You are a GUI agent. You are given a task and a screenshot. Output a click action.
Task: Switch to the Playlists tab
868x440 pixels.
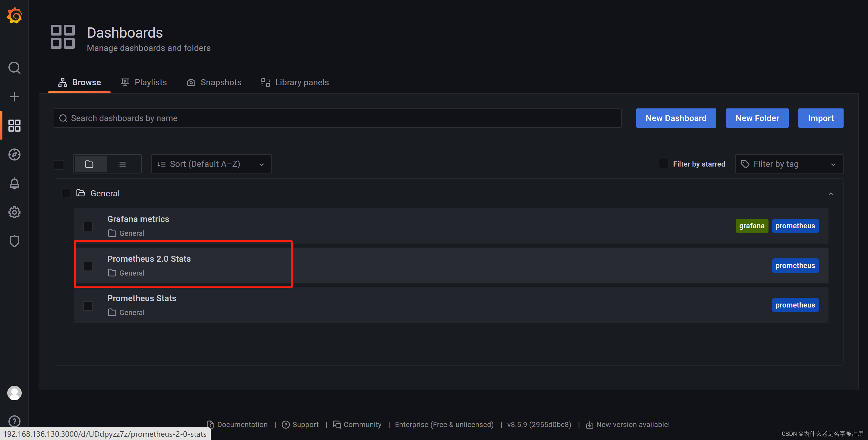[x=144, y=83]
